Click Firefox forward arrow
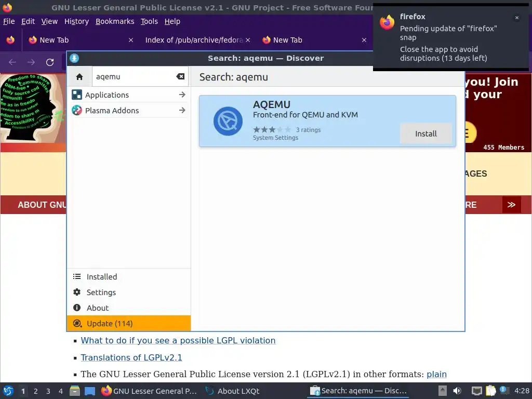The width and height of the screenshot is (532, 399). point(31,62)
